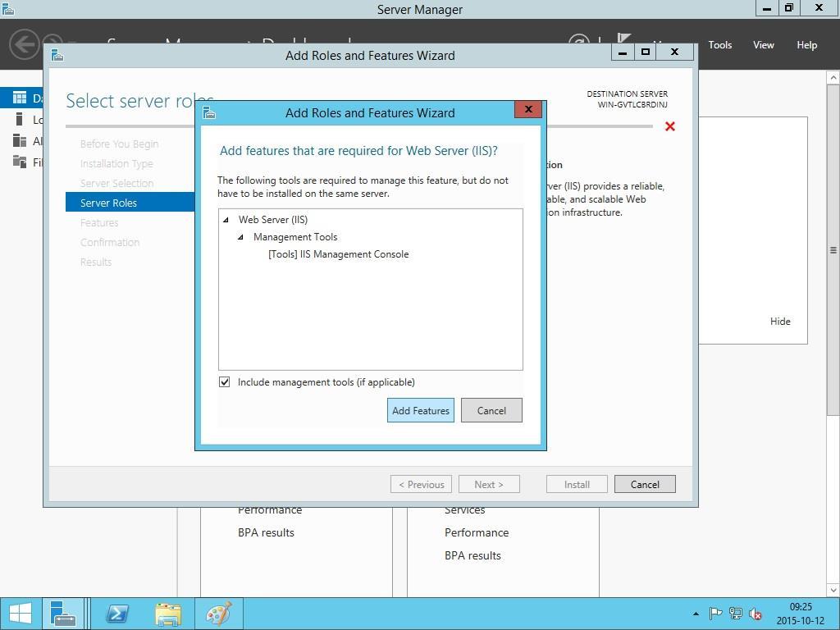Click the taskbar clock and date

(x=801, y=614)
